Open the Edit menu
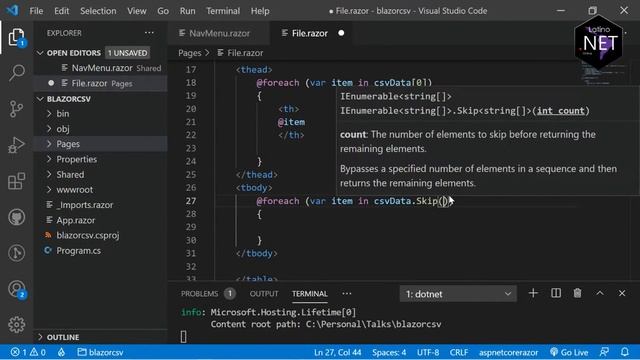The image size is (640, 360). click(62, 11)
